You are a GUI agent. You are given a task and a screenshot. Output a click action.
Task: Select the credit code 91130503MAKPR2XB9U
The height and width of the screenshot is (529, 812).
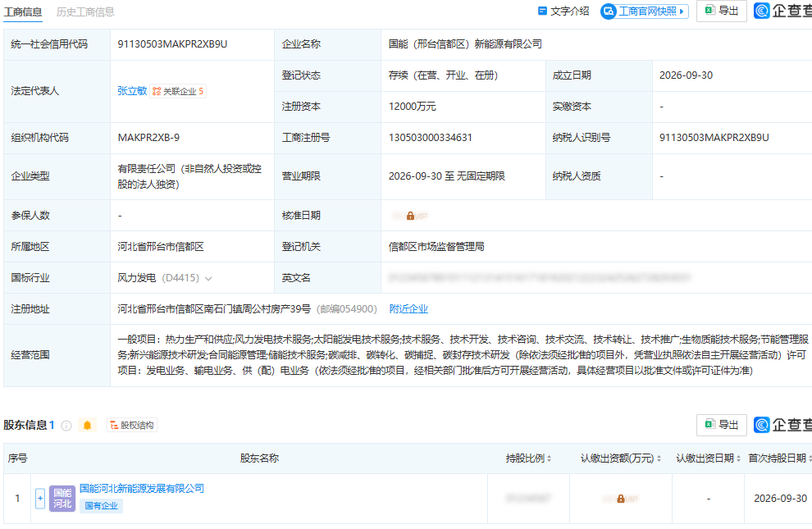[172, 44]
